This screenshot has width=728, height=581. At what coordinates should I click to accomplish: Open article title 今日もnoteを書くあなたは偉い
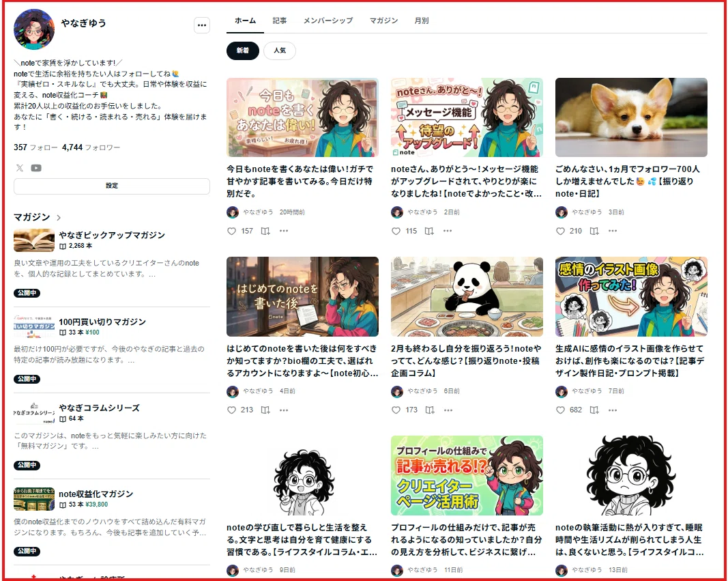point(300,181)
